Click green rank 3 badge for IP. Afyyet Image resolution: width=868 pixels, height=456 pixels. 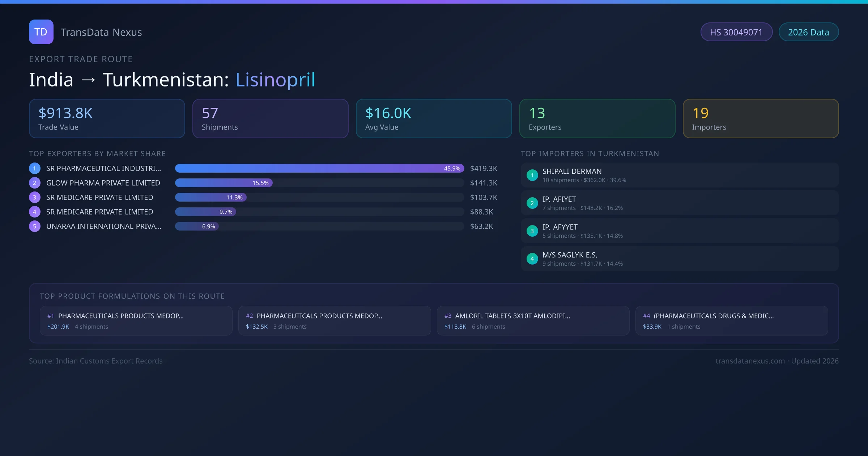point(532,231)
